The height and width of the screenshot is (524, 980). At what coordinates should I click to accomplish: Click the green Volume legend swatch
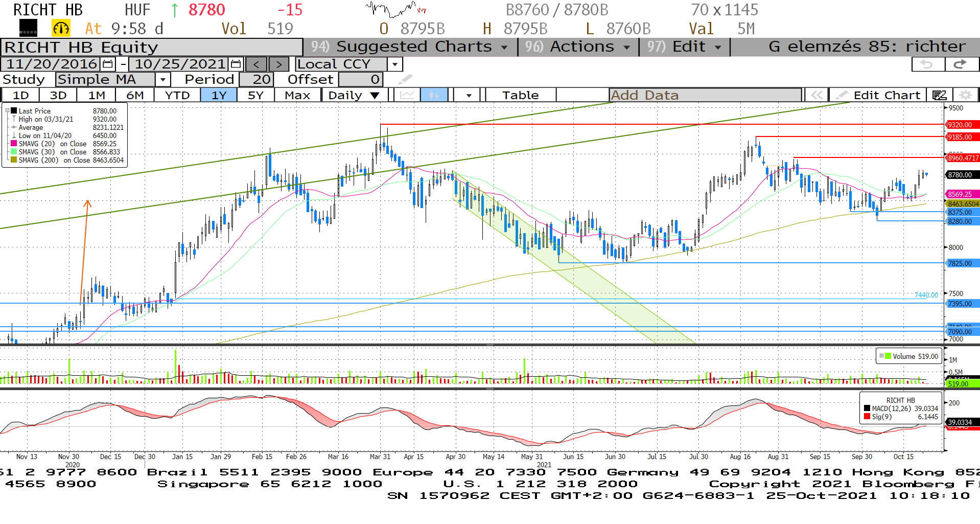pyautogui.click(x=888, y=356)
